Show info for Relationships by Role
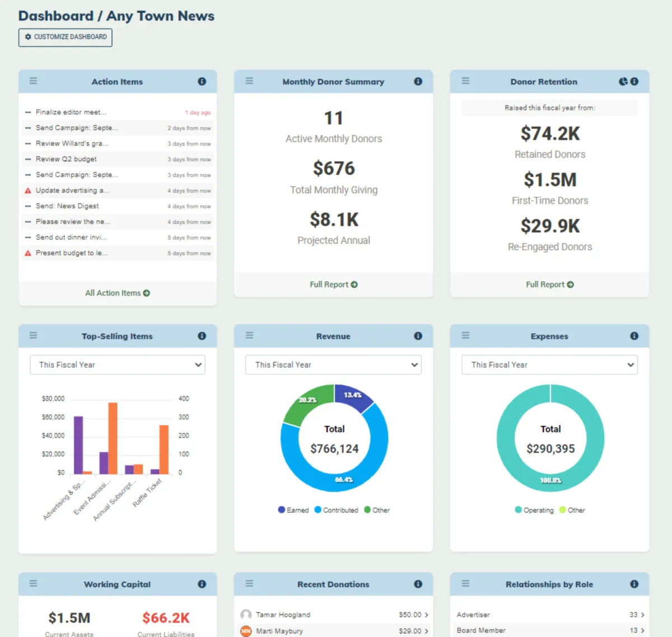The height and width of the screenshot is (637, 672). 634,584
